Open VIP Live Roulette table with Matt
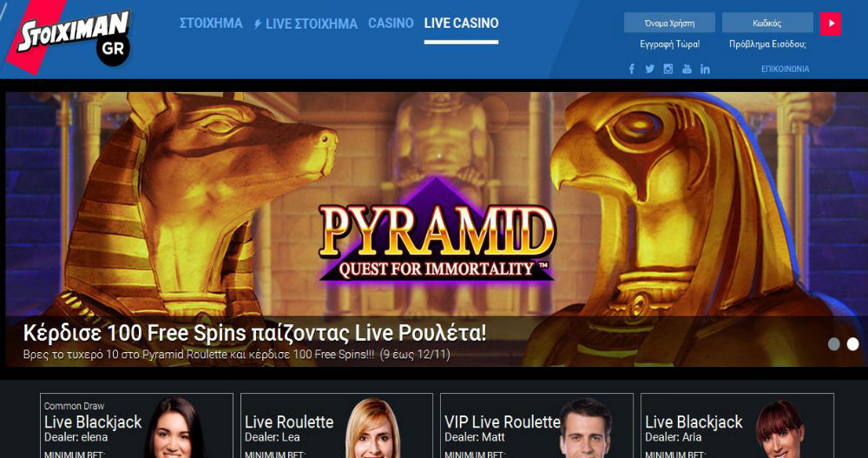The height and width of the screenshot is (458, 868). pos(536,425)
